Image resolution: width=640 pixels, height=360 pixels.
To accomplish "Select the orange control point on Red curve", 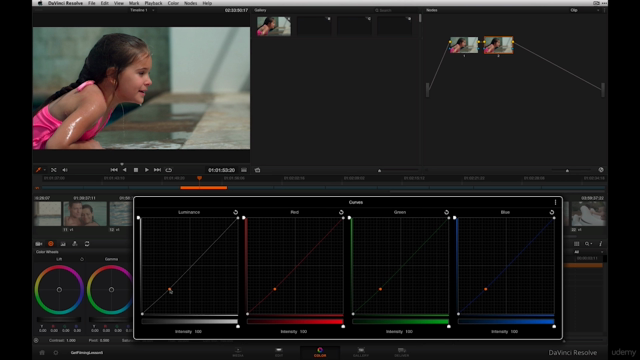I will point(275,289).
